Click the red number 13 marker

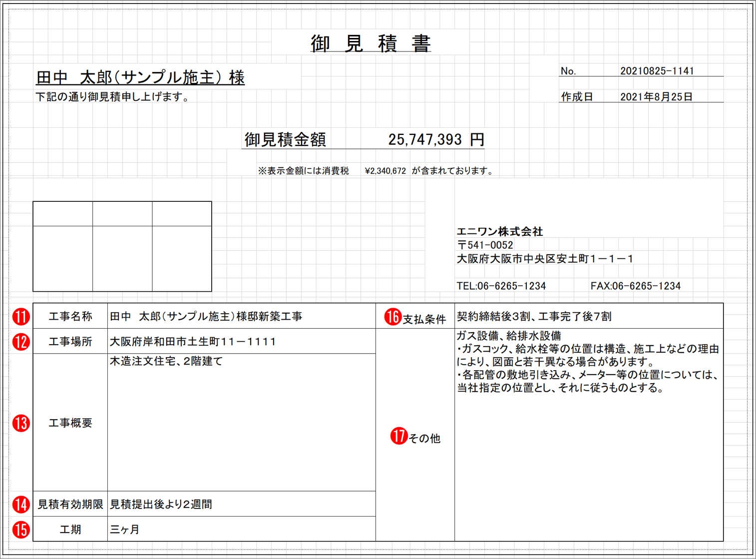pos(21,423)
